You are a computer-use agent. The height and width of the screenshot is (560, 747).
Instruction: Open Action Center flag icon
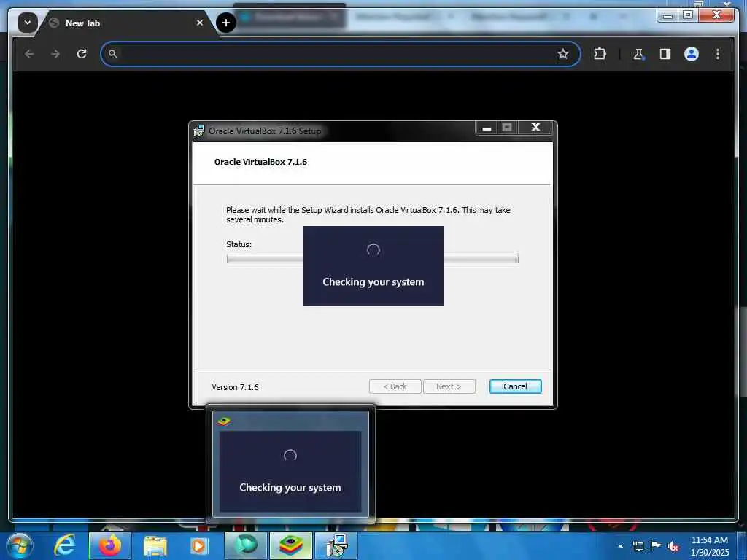point(656,545)
